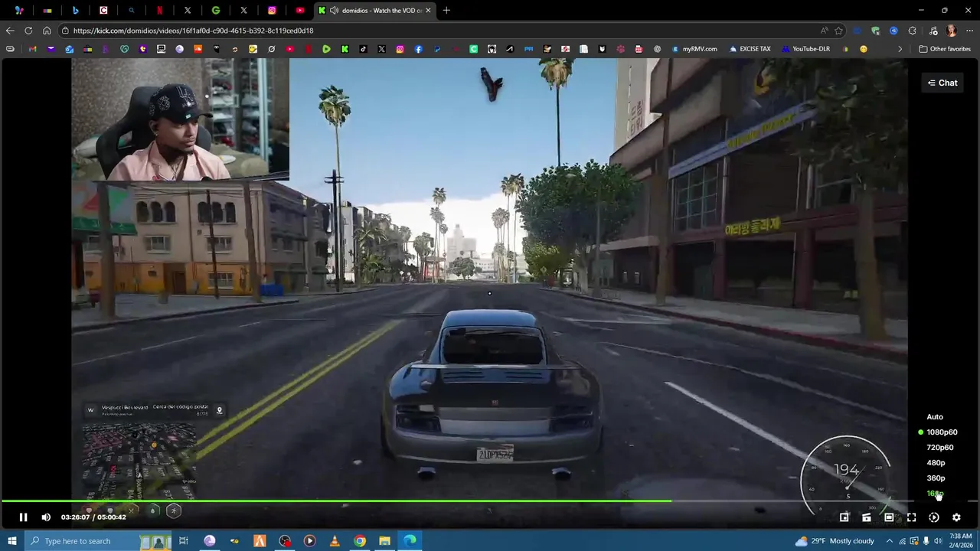Image resolution: width=980 pixels, height=551 pixels.
Task: Open the smiley emoji bookmark icon
Action: tap(864, 49)
